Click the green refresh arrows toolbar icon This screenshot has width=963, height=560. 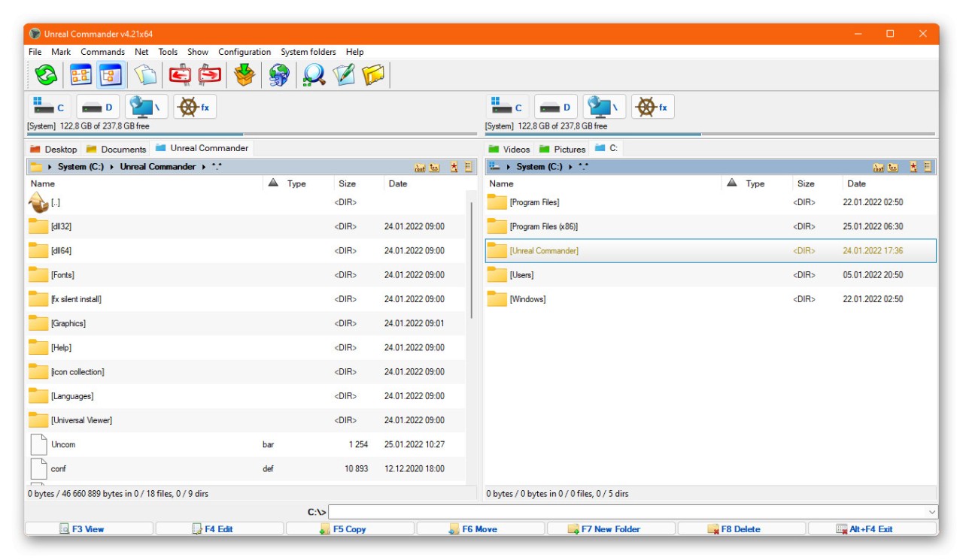[x=47, y=75]
